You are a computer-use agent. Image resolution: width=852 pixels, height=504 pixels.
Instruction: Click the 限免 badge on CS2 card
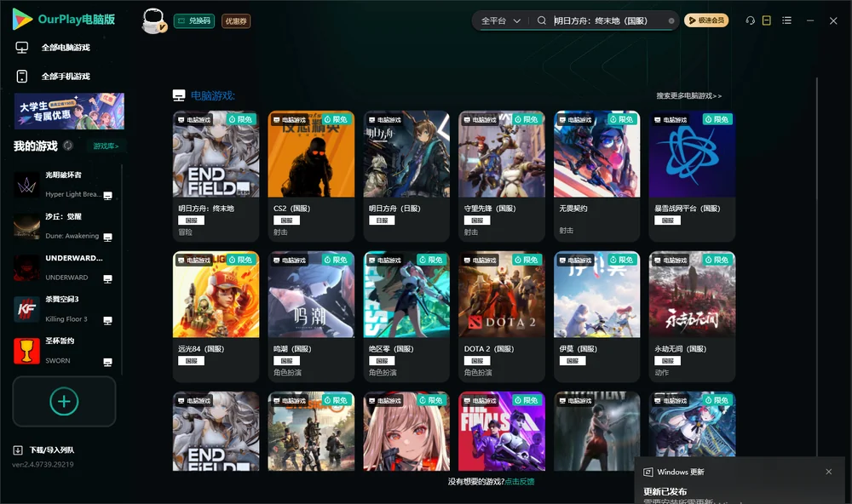336,119
